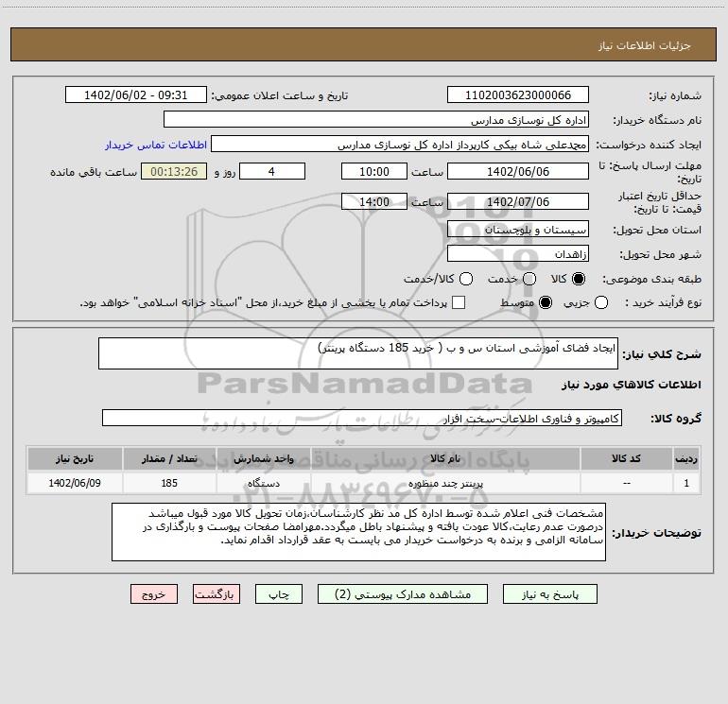The height and width of the screenshot is (704, 728).
Task: Click the طبقه بندی موضوعی label
Action: [651, 279]
